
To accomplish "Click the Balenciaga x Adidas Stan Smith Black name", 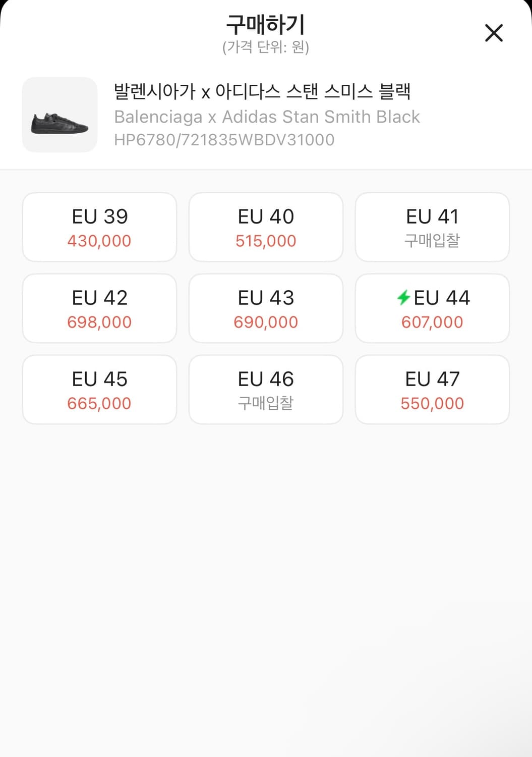I will 267,117.
